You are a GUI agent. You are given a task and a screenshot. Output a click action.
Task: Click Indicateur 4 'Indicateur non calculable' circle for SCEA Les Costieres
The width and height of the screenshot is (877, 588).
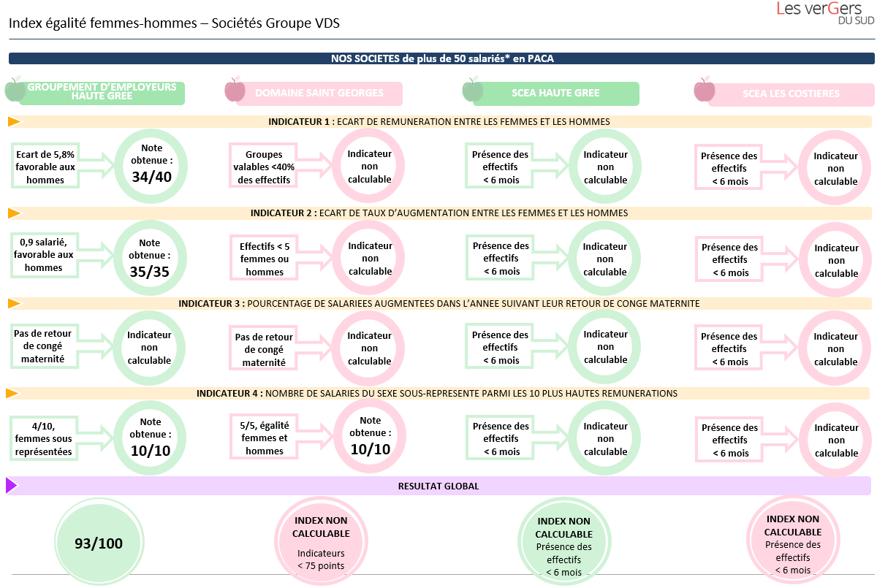(837, 440)
